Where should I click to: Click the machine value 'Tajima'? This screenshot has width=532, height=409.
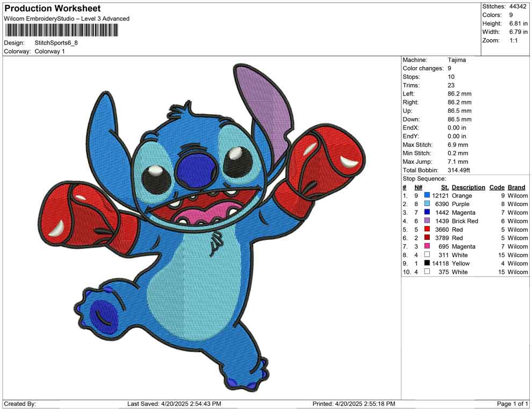(x=457, y=60)
